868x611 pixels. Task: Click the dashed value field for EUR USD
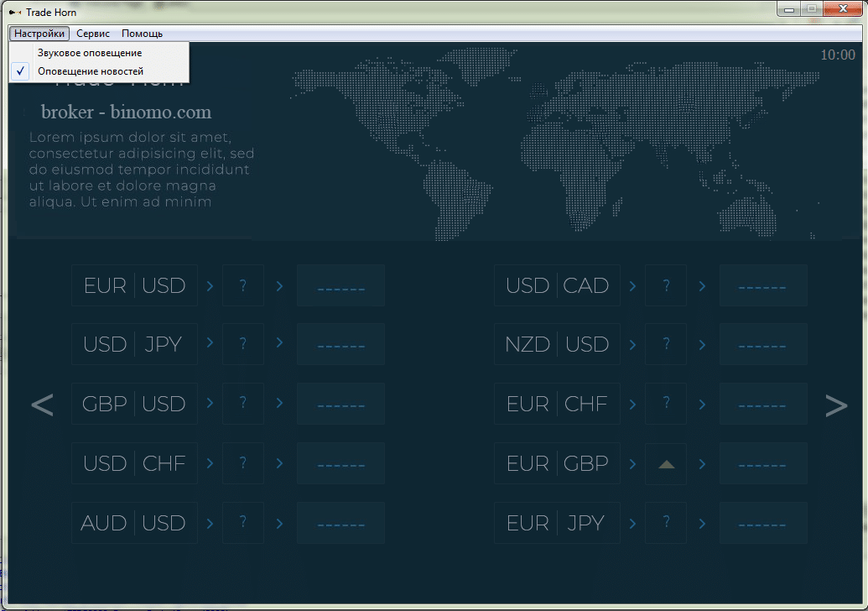click(341, 286)
